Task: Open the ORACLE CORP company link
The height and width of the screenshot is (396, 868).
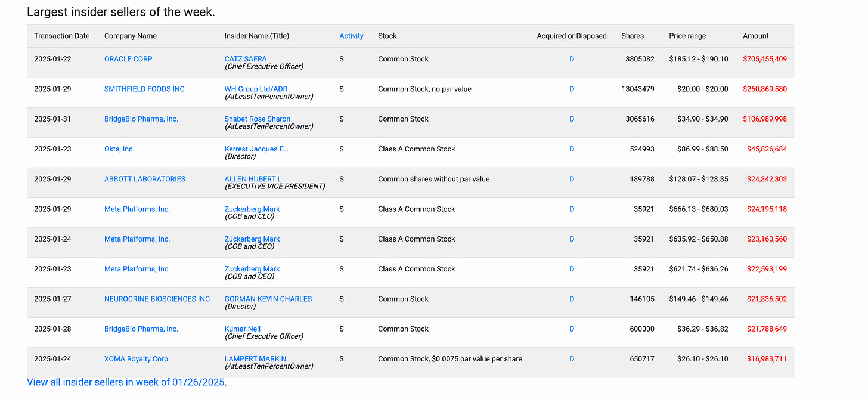Action: [x=128, y=59]
